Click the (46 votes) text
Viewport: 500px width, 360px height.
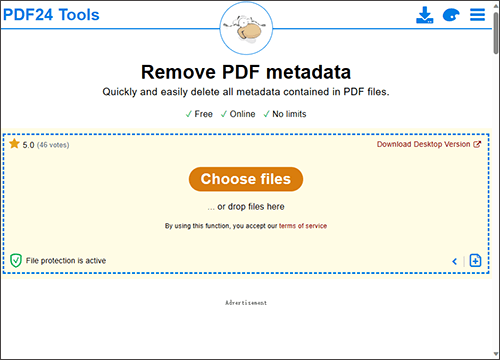tap(53, 145)
